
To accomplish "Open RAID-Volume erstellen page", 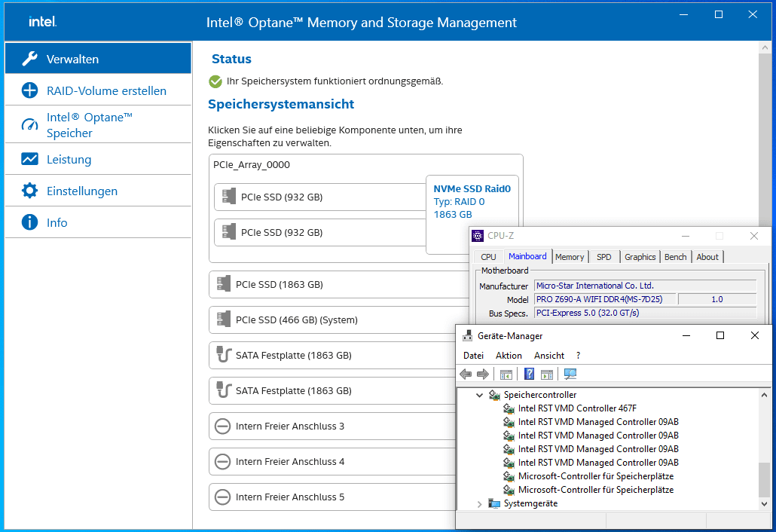I will [x=98, y=90].
